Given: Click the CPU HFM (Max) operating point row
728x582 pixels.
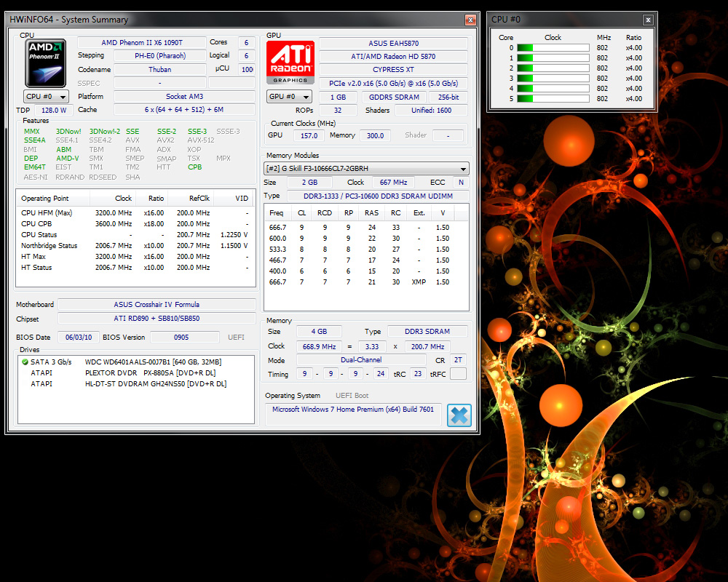Looking at the screenshot, I should click(135, 213).
